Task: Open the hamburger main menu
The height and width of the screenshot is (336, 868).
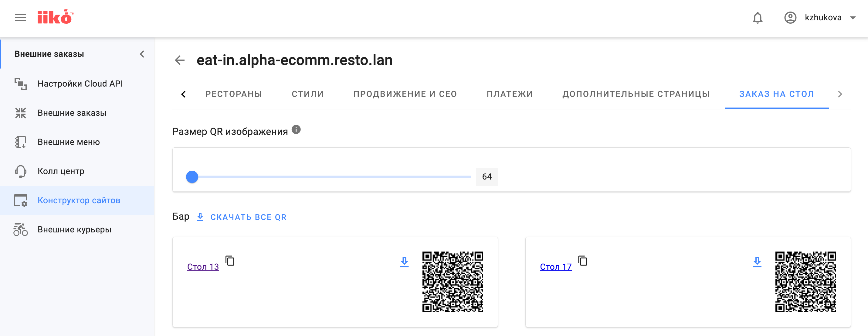Action: click(21, 18)
